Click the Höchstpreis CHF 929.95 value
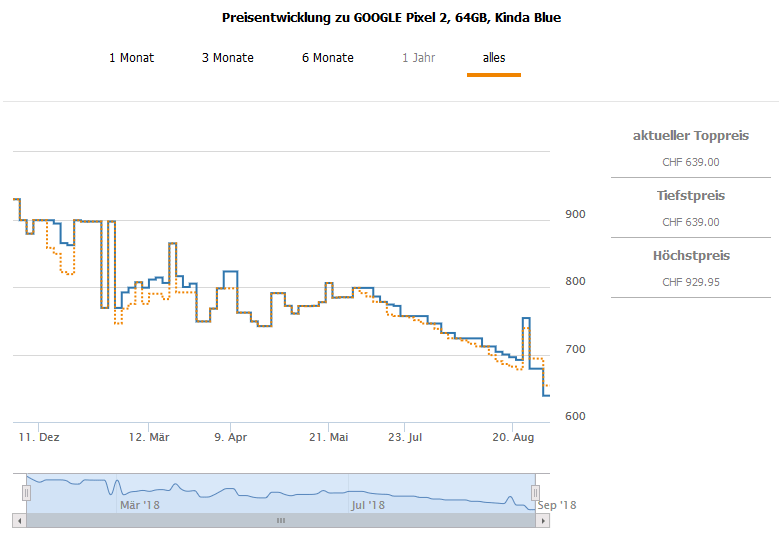 point(691,282)
